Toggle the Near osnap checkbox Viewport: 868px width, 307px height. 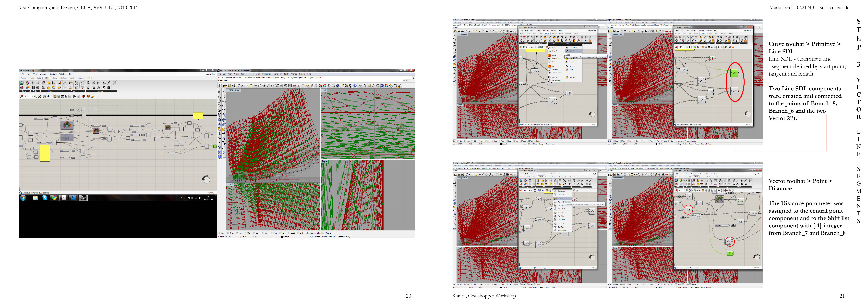click(x=229, y=233)
